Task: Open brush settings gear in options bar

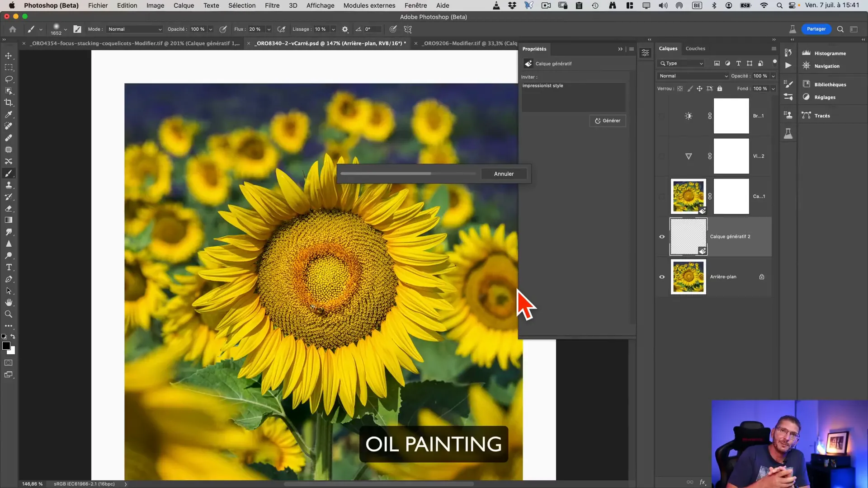Action: click(345, 29)
